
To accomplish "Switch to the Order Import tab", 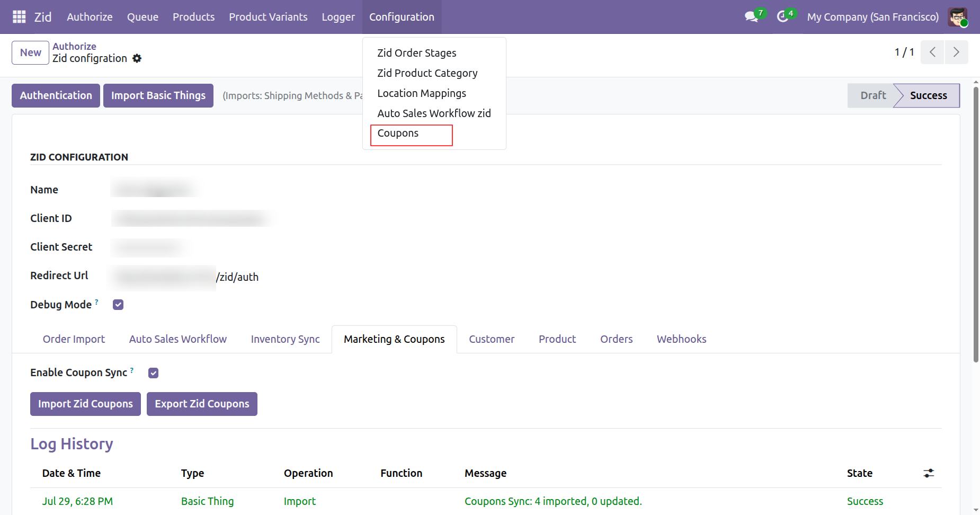I will click(74, 339).
